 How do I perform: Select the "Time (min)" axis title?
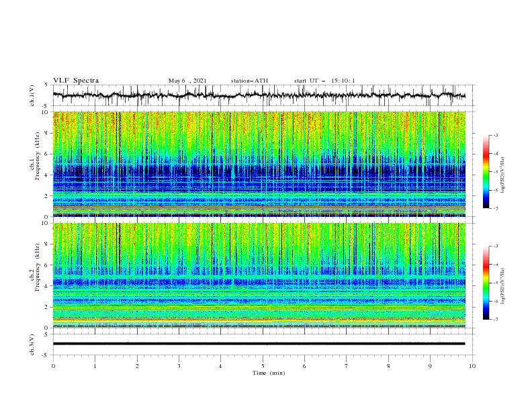click(269, 373)
